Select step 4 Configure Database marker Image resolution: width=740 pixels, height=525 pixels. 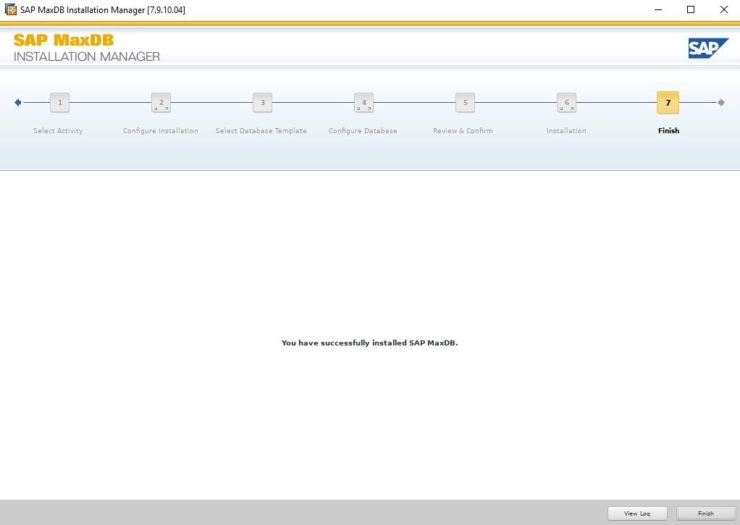pyautogui.click(x=364, y=102)
